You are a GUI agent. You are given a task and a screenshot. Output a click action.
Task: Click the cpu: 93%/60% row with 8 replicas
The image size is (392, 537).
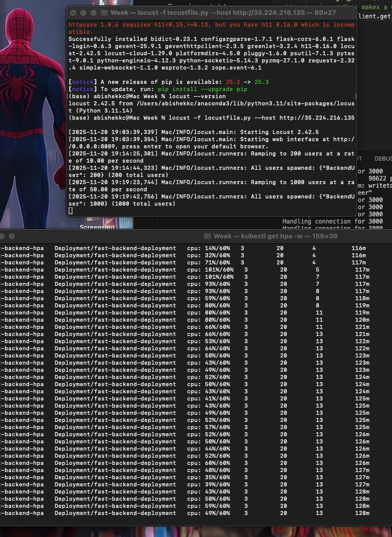[x=185, y=291]
